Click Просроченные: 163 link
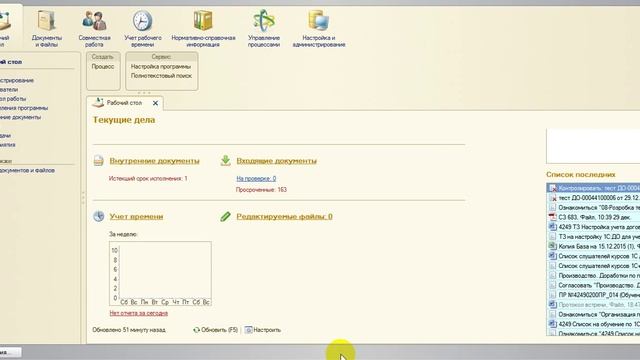The width and height of the screenshot is (640, 360). (x=261, y=190)
